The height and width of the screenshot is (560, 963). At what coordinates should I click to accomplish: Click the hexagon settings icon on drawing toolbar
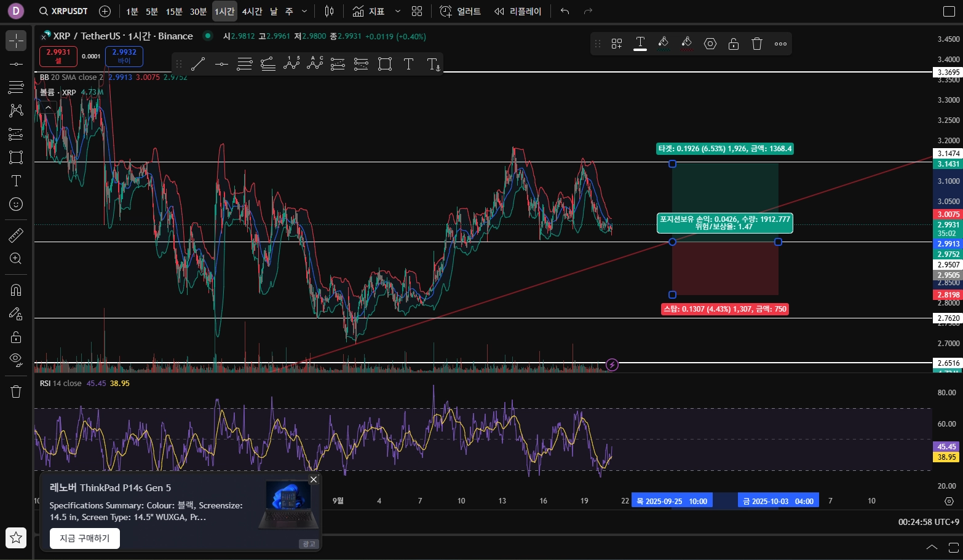[710, 44]
